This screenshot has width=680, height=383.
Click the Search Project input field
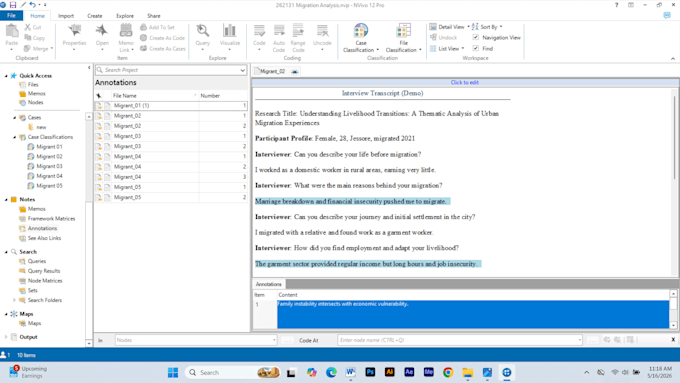click(171, 70)
